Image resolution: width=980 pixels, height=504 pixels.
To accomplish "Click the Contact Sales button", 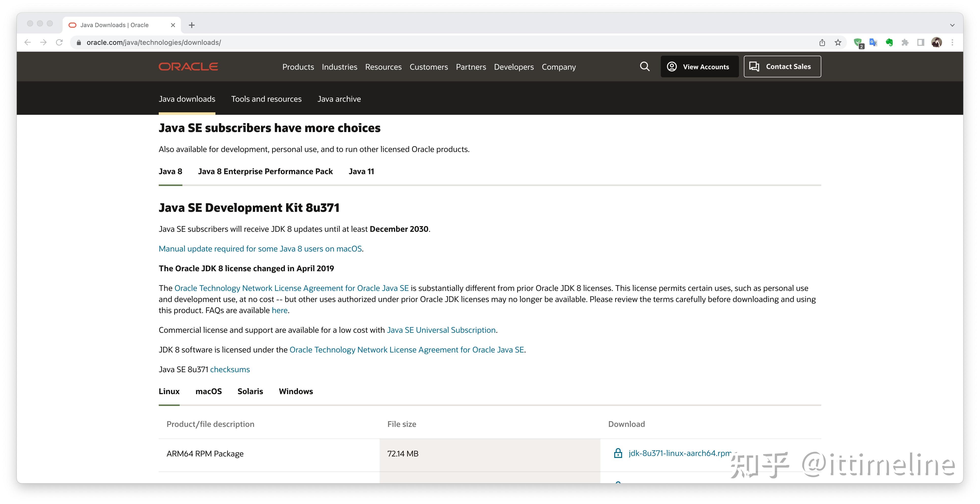I will tap(782, 67).
